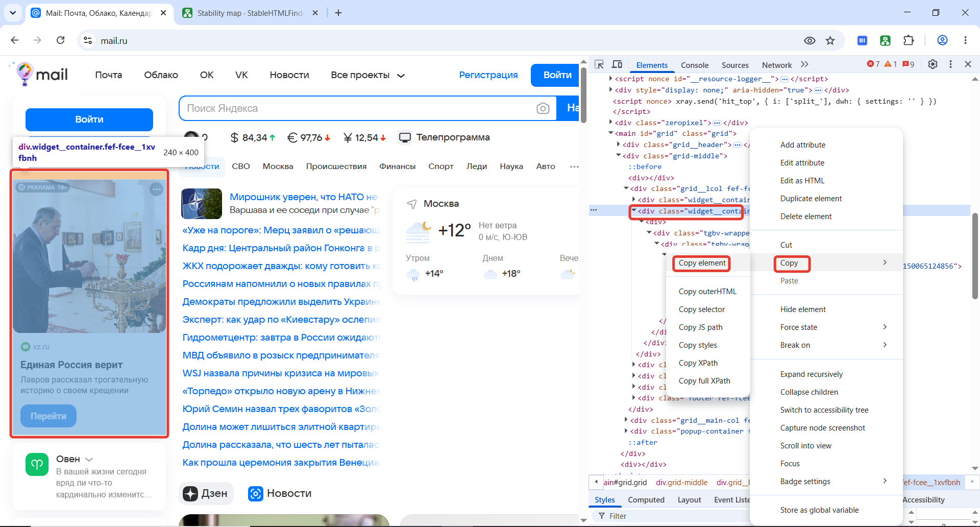
Task: Open the tab search dropdown
Action: click(x=13, y=13)
